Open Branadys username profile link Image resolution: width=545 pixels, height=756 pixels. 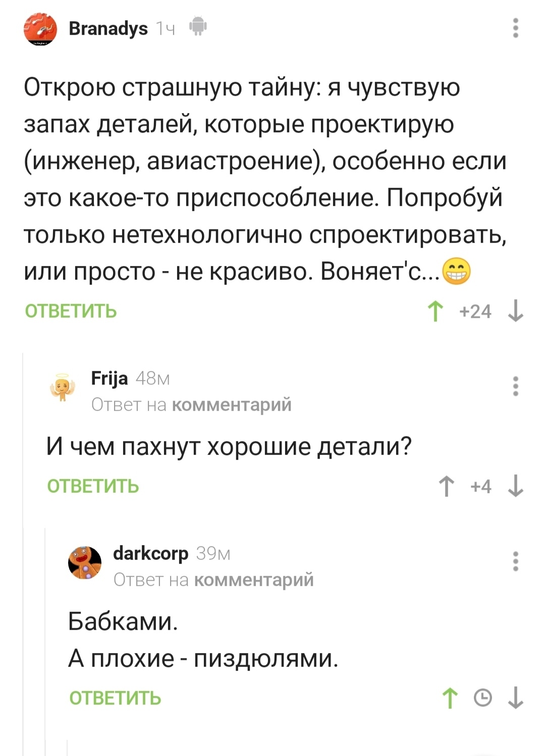click(x=108, y=28)
